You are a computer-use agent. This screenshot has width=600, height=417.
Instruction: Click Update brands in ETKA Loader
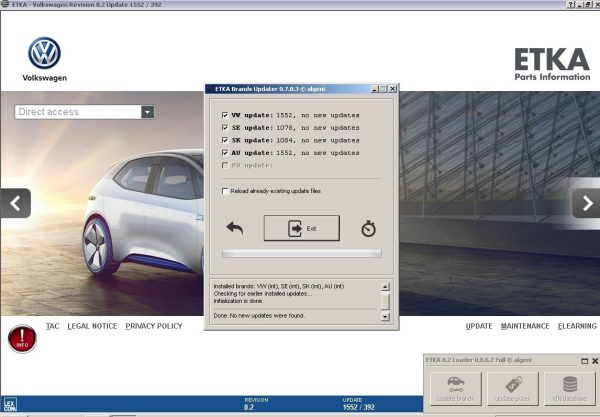[x=455, y=389]
